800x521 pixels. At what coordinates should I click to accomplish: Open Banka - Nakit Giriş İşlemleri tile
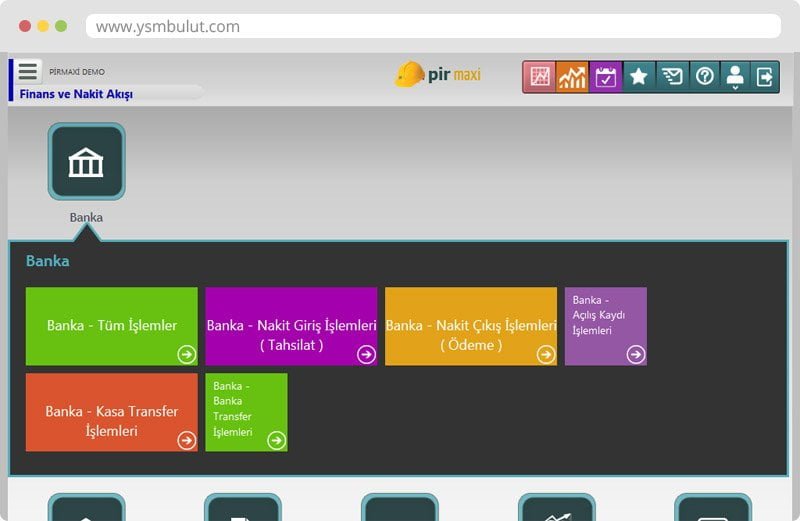[x=291, y=326]
